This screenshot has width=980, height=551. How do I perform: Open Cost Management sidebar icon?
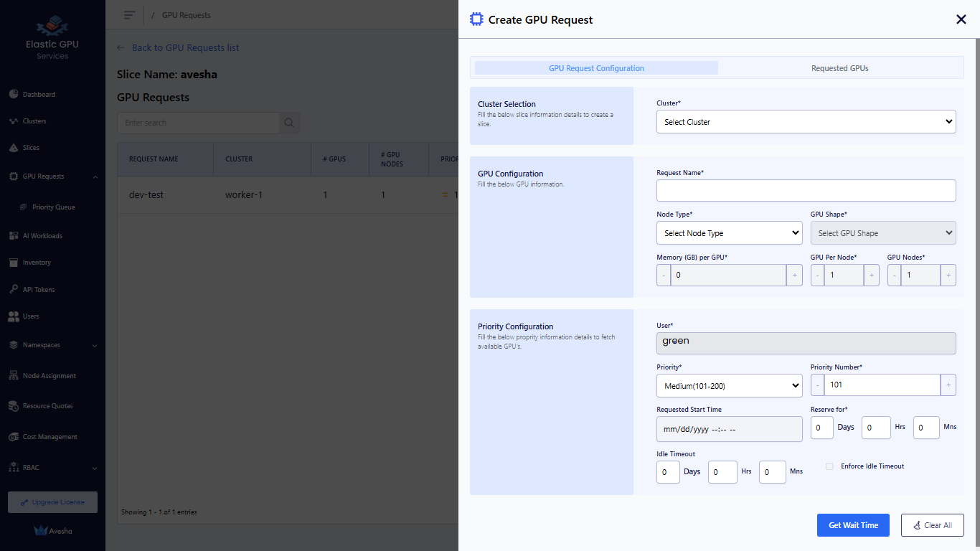click(x=14, y=437)
